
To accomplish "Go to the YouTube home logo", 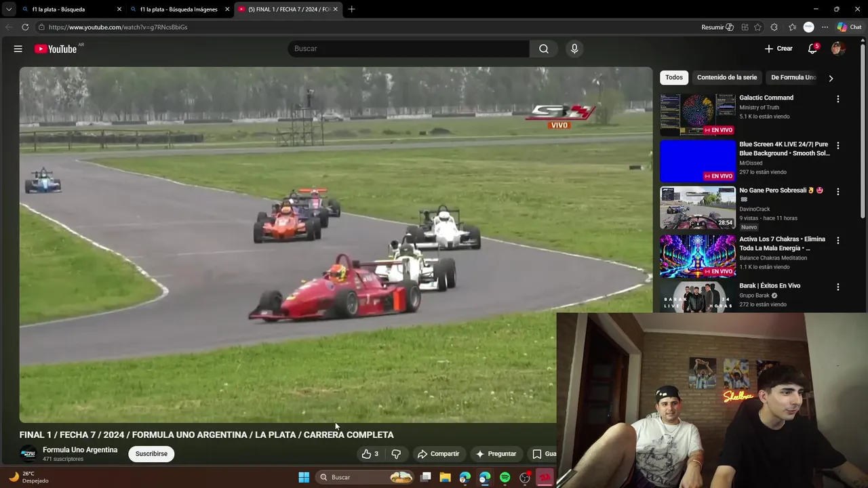I will pos(56,49).
